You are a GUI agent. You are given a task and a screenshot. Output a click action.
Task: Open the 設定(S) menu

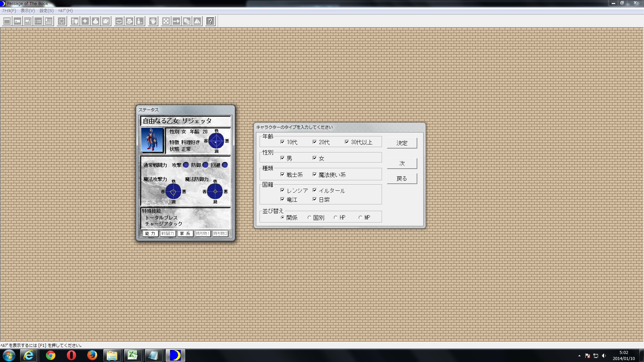tap(46, 11)
